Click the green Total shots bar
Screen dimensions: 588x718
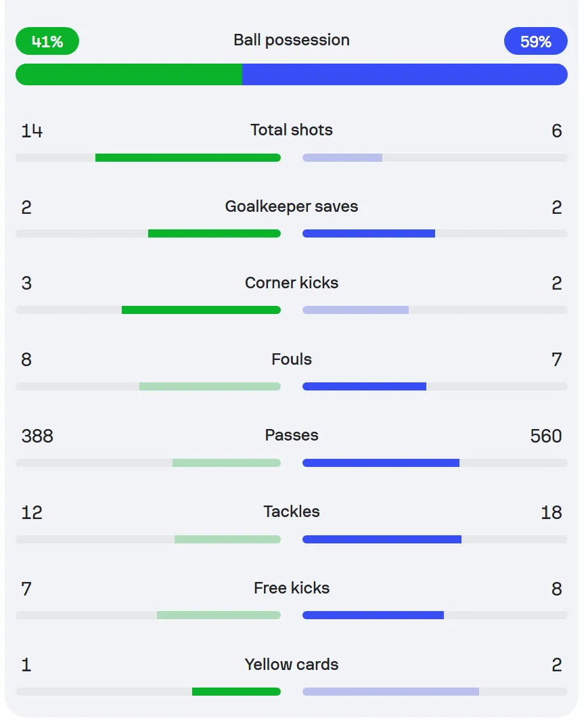(x=187, y=158)
